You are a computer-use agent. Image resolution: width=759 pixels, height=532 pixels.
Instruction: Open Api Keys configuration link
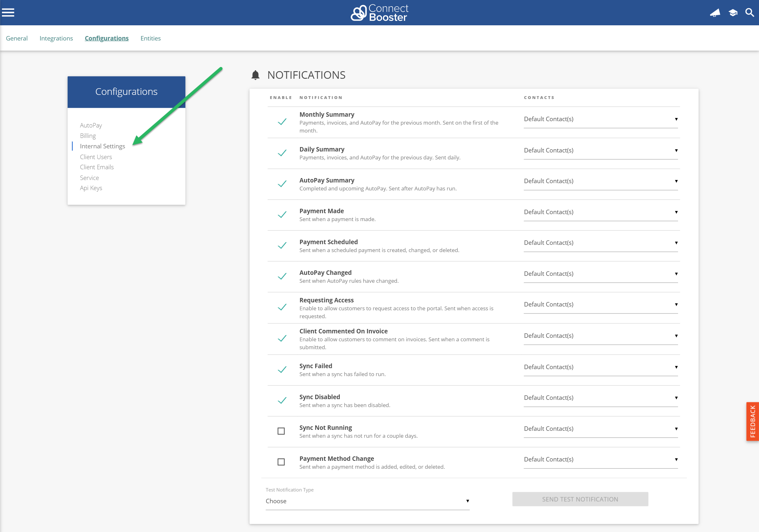pos(91,188)
